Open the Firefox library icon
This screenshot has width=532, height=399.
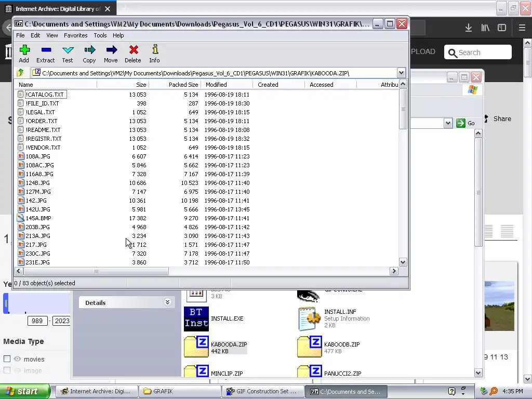[x=485, y=28]
